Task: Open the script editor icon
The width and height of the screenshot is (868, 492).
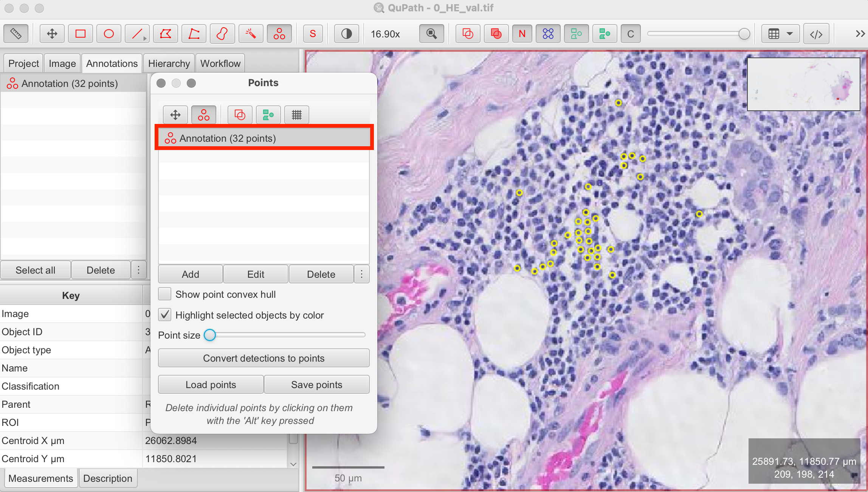Action: click(x=816, y=34)
